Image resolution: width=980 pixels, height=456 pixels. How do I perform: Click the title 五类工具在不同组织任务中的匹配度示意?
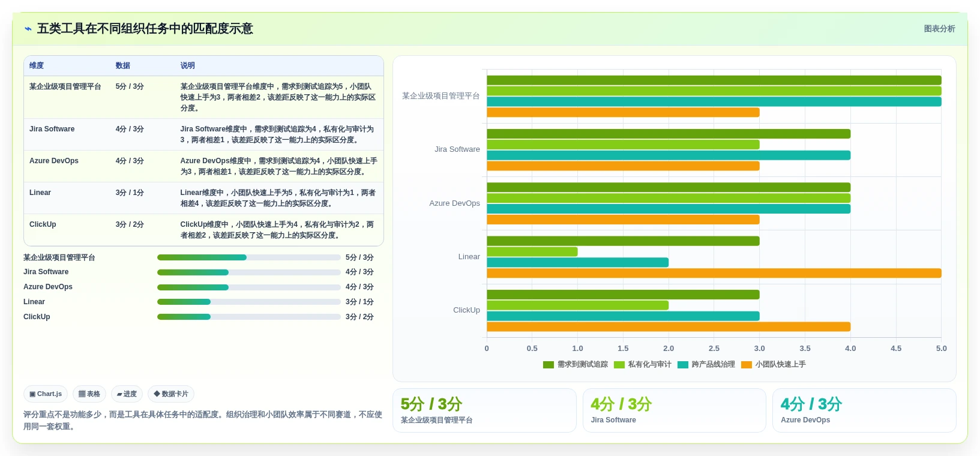coord(145,29)
